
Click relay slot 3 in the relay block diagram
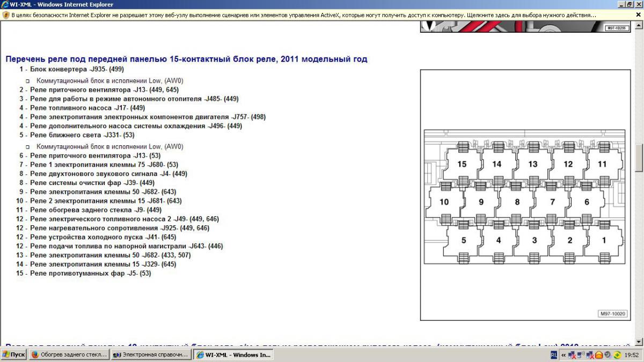click(534, 240)
